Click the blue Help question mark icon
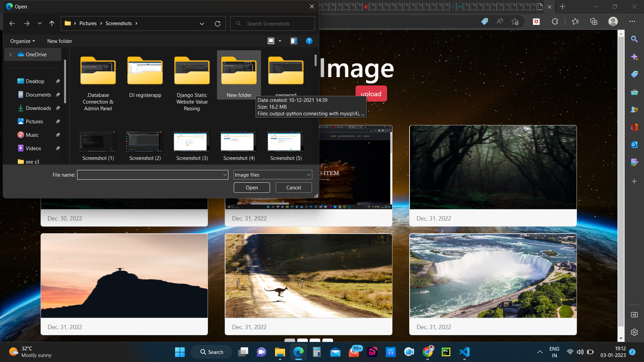 (309, 41)
